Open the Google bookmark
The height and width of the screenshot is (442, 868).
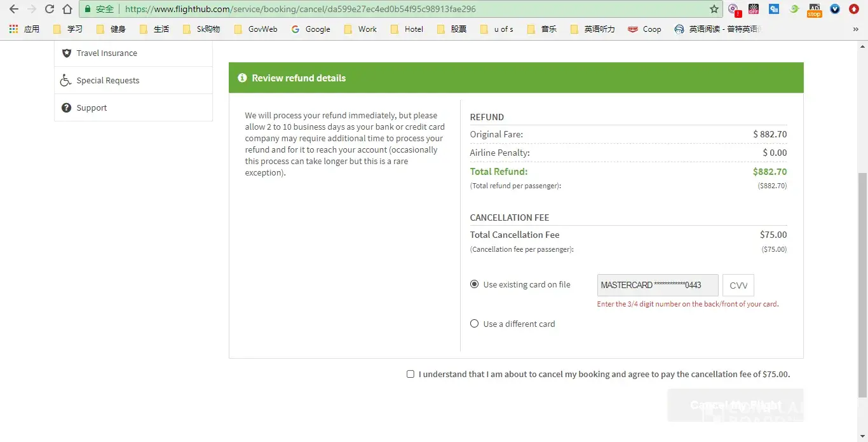pyautogui.click(x=311, y=29)
